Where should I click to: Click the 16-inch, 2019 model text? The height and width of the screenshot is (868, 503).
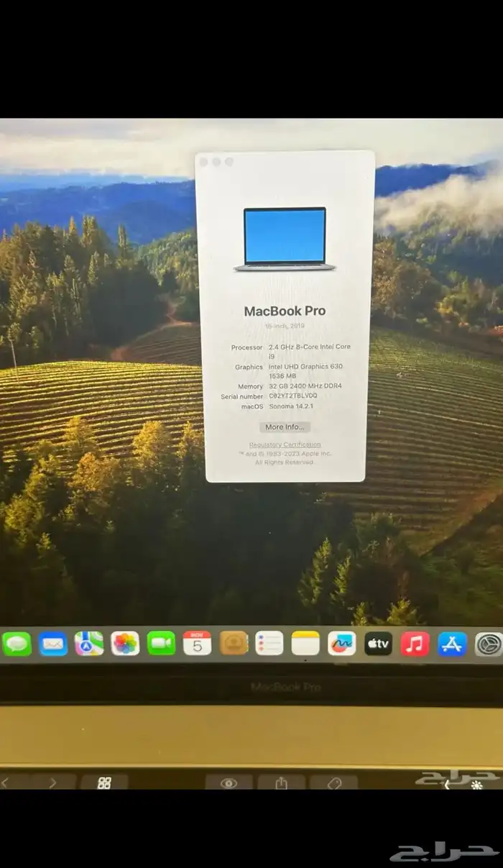285,326
